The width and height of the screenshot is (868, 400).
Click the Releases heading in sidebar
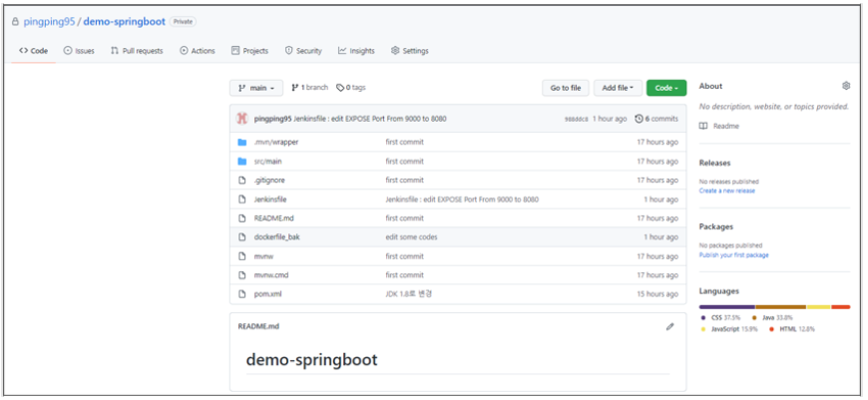click(714, 164)
